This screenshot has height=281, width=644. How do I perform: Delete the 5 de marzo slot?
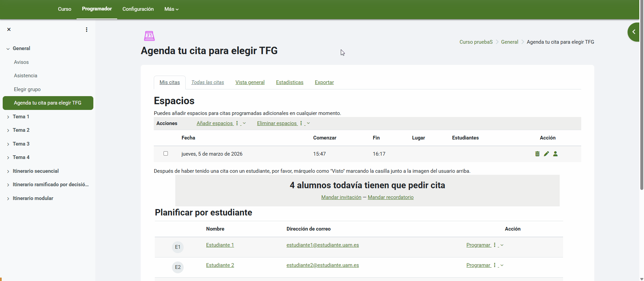coord(537,154)
